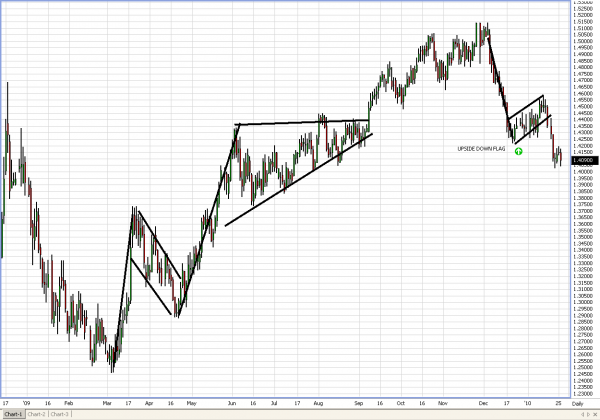Select upper line of the upside down flag
600x420 pixels.
click(526, 106)
